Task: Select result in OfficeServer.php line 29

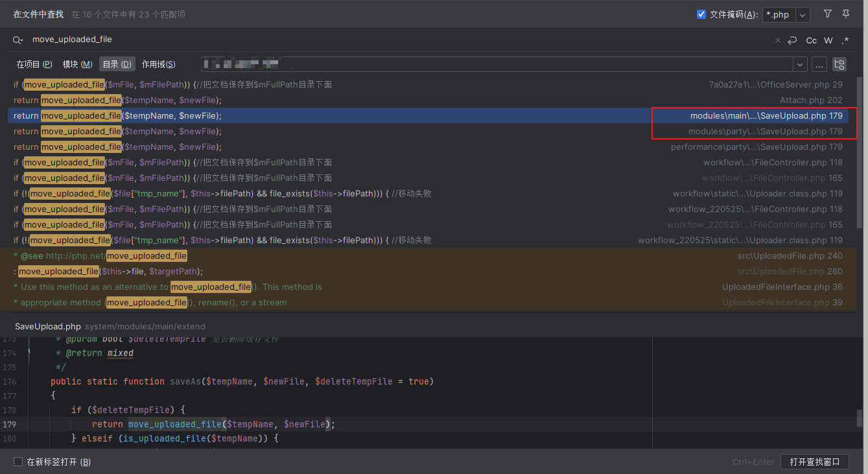Action: pos(428,85)
